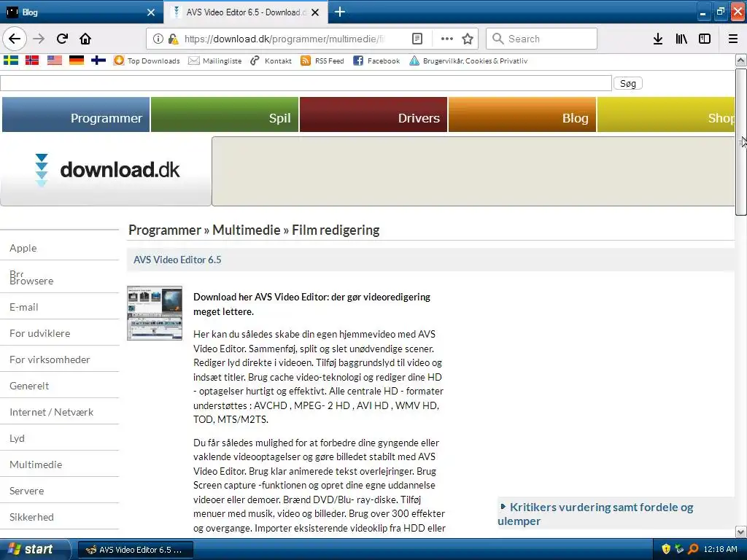Select Internet / Netværk category
The width and height of the screenshot is (747, 560).
[x=52, y=412]
